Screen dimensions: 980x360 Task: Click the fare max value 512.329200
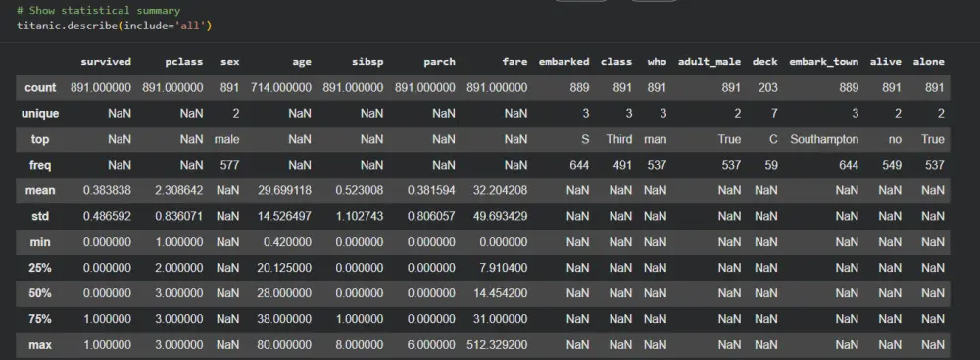pyautogui.click(x=497, y=345)
